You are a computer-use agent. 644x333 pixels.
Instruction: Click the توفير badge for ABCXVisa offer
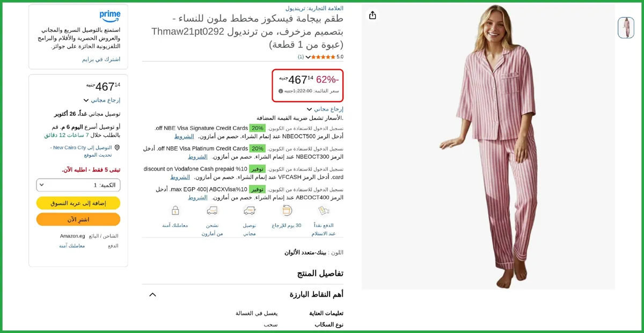pyautogui.click(x=258, y=189)
